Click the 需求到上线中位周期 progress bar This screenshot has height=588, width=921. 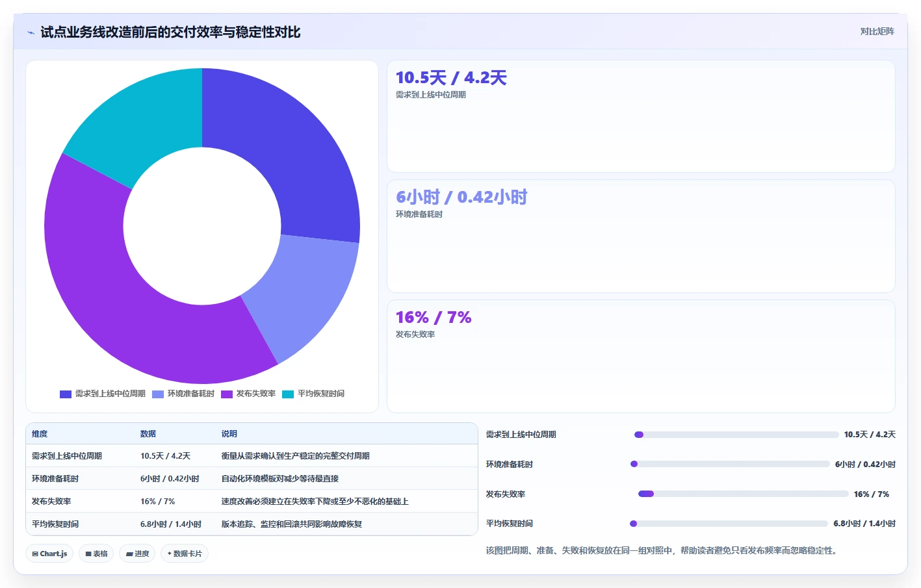pos(736,435)
